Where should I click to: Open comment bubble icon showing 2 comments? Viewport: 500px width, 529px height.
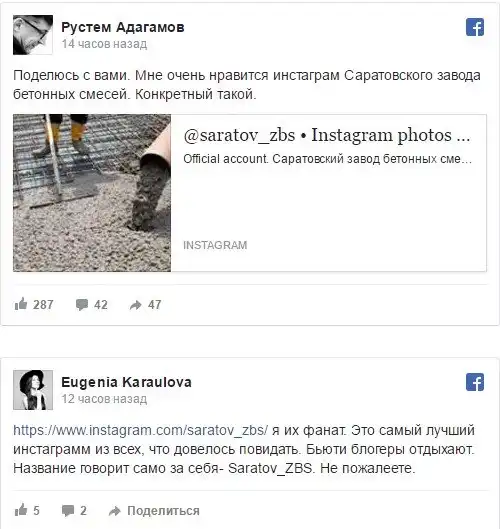pyautogui.click(x=68, y=511)
